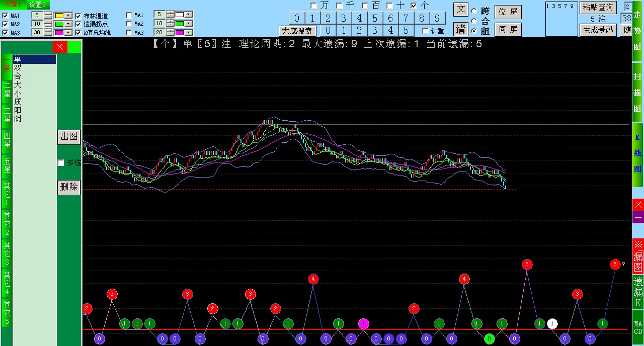Open the MACD indicator panel

point(637,327)
